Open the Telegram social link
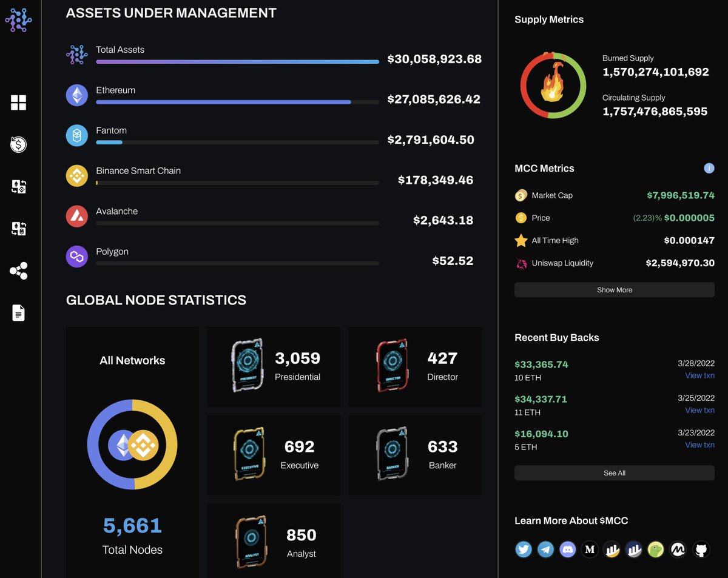Screen dimensions: 728x578 tap(545, 549)
